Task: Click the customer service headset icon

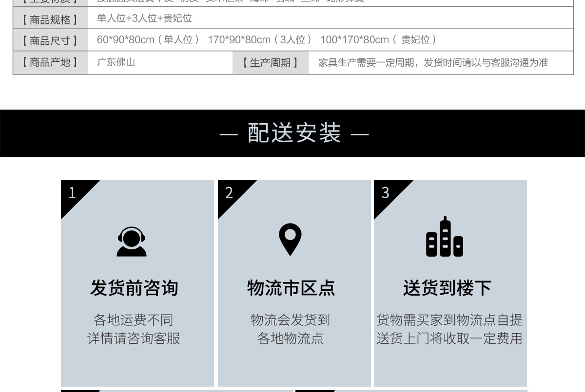Action: (x=132, y=242)
